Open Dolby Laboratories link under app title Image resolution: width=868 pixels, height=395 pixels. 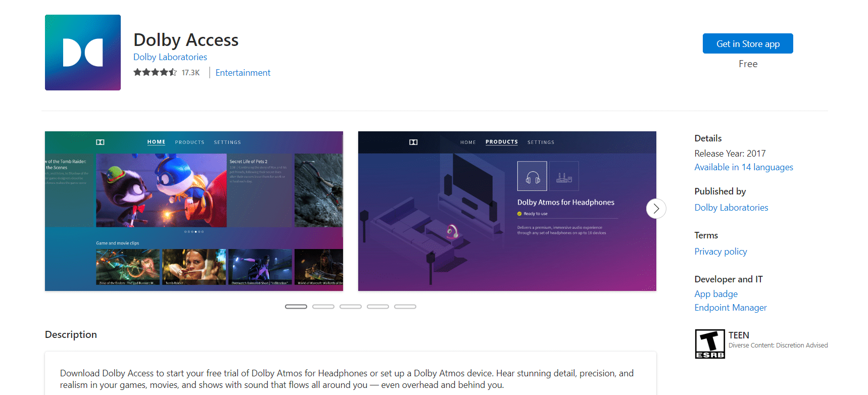click(170, 57)
